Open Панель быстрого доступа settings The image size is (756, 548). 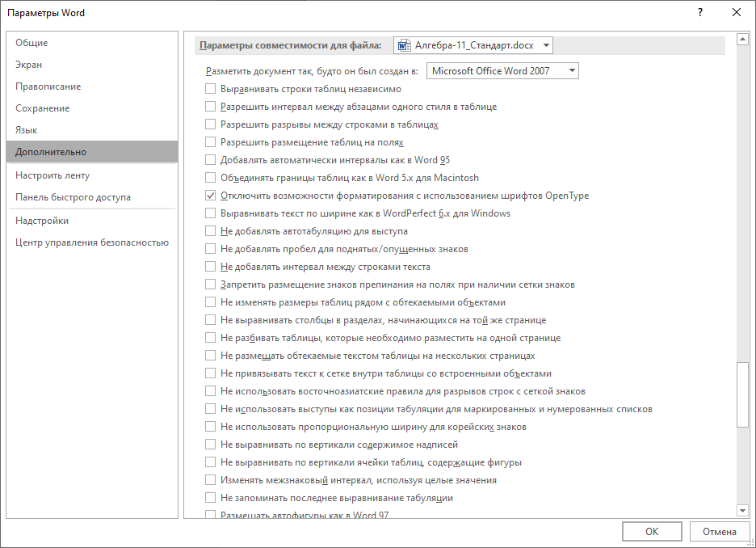coord(92,197)
